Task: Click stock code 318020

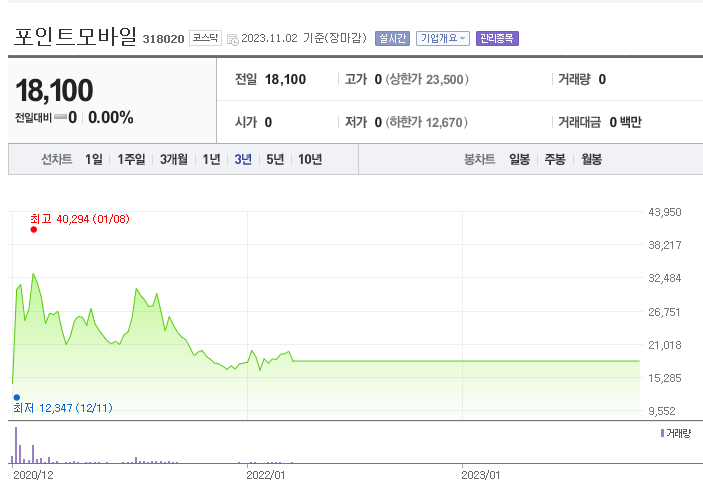Action: (163, 39)
